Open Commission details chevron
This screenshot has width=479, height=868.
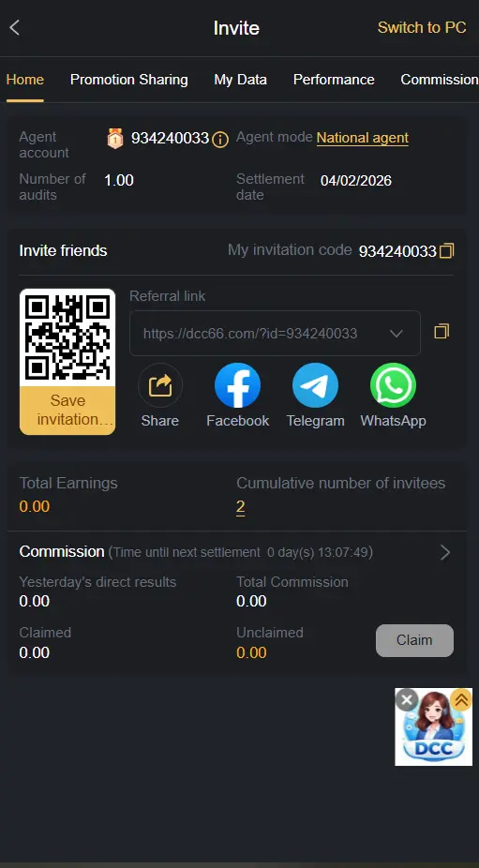(x=445, y=552)
